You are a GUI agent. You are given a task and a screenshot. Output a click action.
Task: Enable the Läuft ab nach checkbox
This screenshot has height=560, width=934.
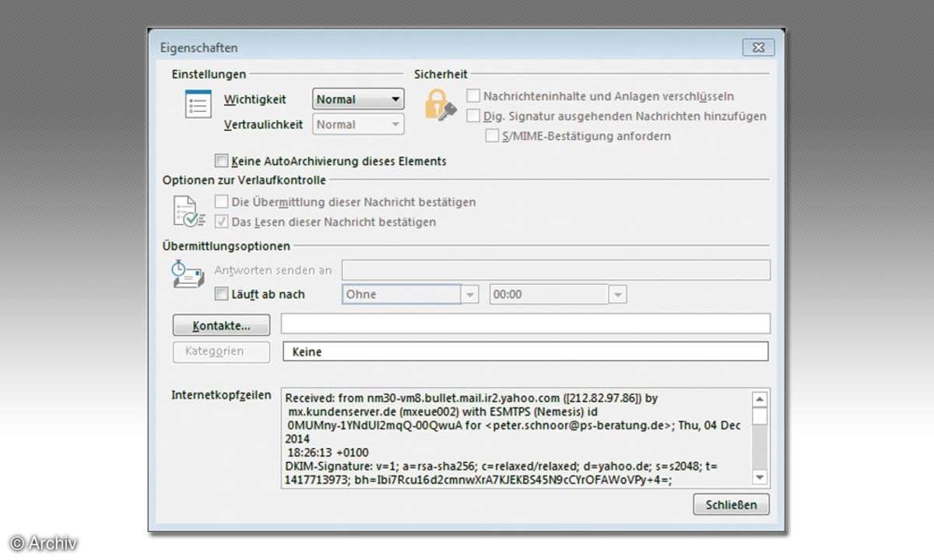[x=222, y=294]
